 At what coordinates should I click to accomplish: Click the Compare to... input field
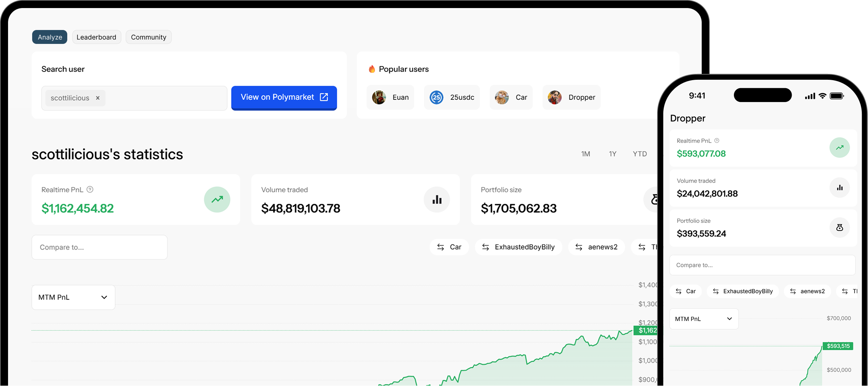[x=99, y=247]
